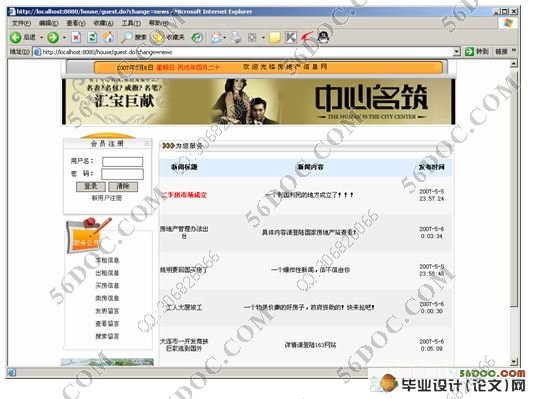
Task: Open the Mail envelope icon
Action: [x=216, y=37]
